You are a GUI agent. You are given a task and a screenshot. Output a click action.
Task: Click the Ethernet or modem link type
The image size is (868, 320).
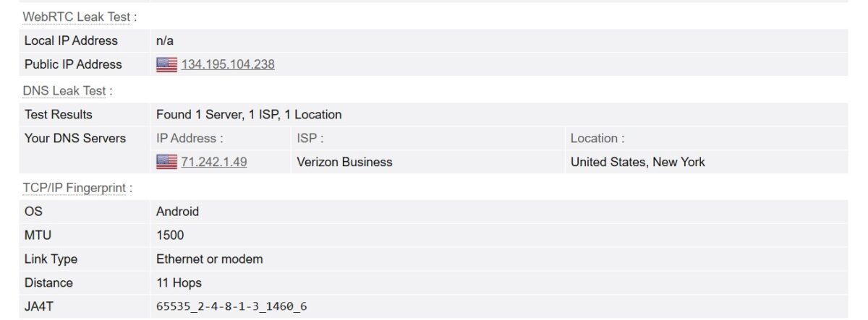click(x=210, y=259)
